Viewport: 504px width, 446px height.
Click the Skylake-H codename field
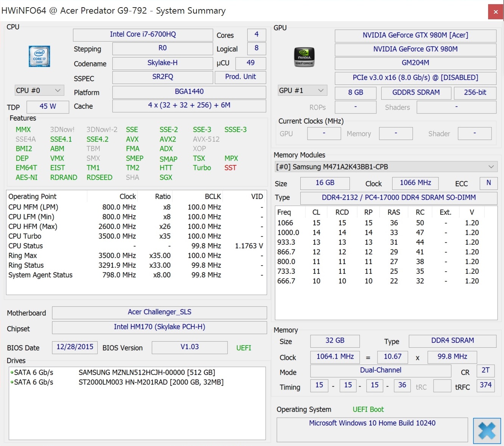coord(162,63)
